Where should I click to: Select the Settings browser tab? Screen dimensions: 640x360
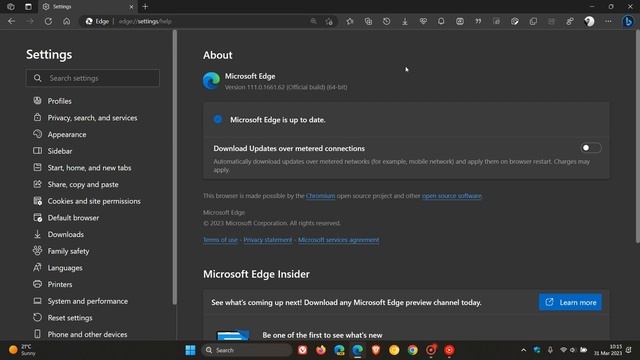pyautogui.click(x=88, y=7)
